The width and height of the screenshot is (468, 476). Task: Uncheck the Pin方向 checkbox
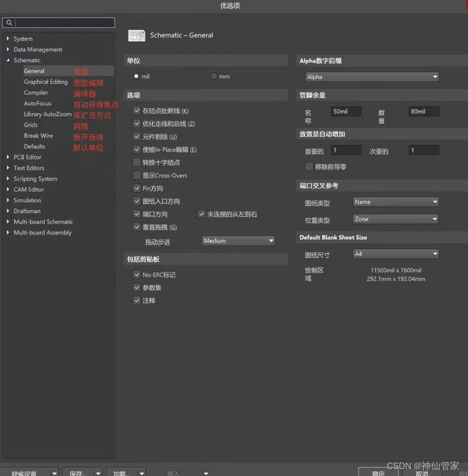tap(137, 188)
